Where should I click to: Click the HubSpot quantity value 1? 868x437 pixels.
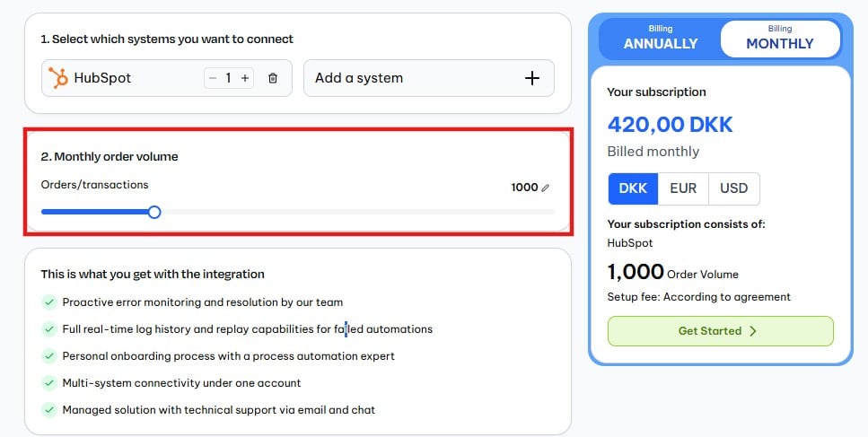click(x=228, y=78)
